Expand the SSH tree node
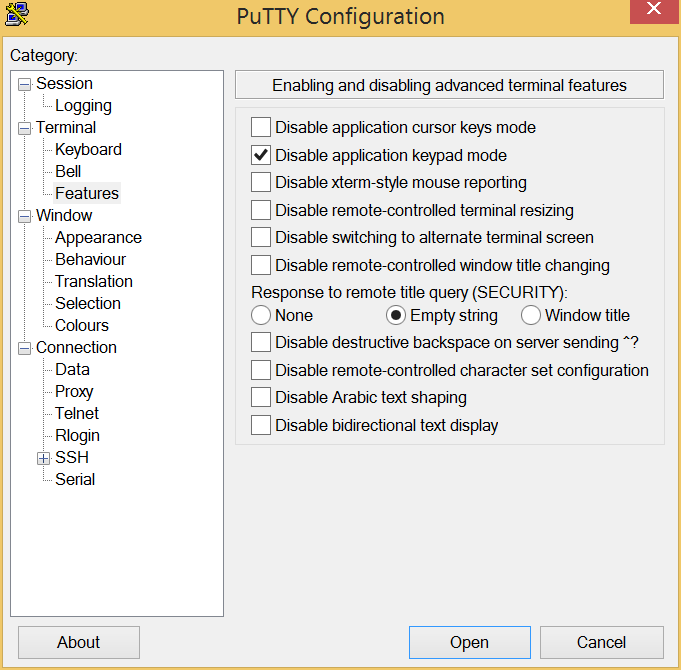681x670 pixels. [x=43, y=458]
